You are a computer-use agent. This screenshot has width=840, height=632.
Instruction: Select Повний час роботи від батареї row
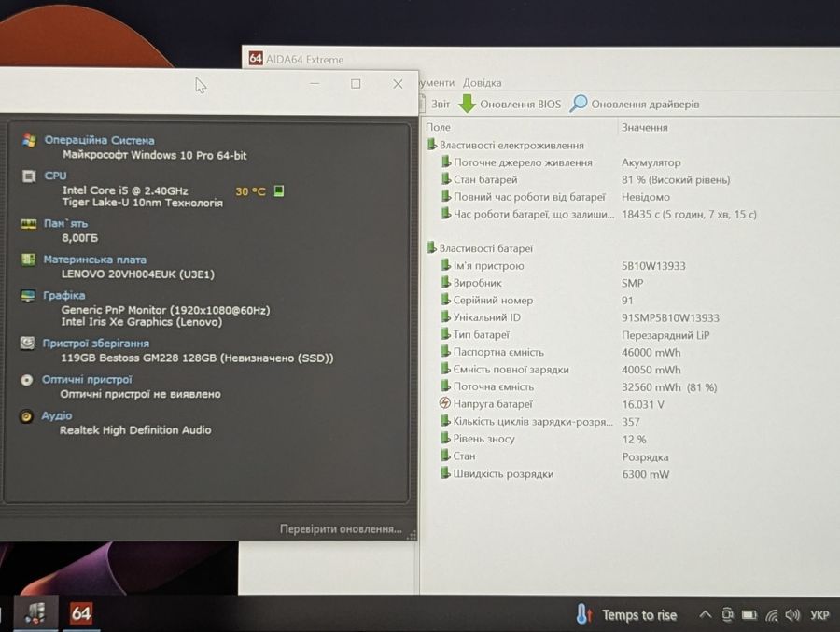(555, 197)
